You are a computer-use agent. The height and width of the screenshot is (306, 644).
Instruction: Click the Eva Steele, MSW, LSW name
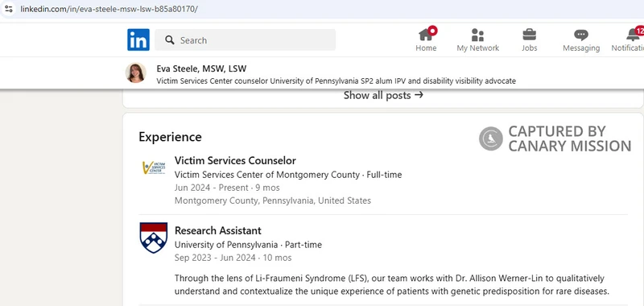[201, 68]
